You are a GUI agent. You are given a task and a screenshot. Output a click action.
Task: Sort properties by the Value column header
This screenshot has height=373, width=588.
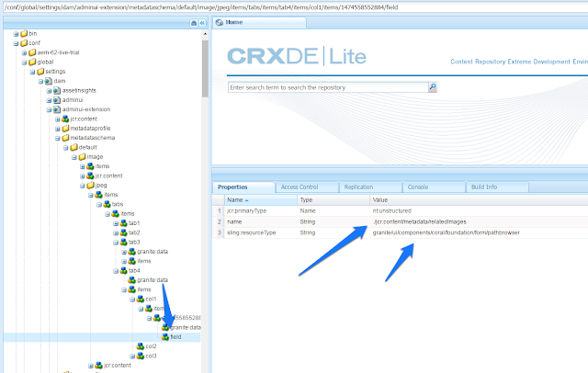tap(479, 200)
